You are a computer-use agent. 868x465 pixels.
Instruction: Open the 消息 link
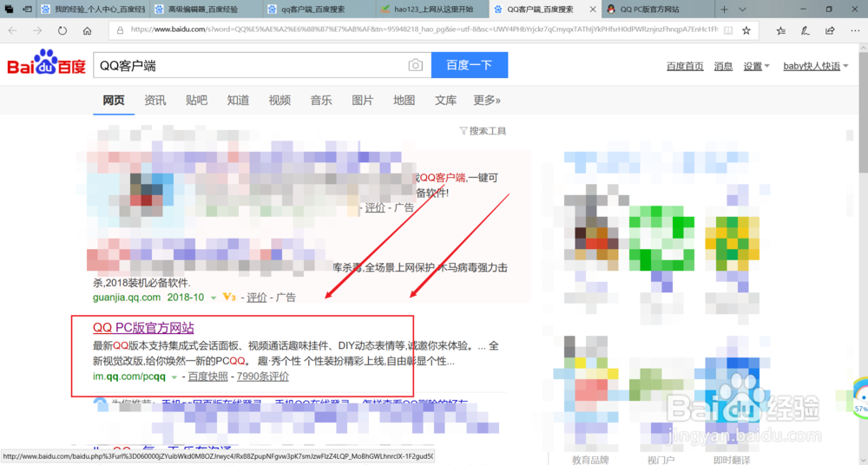pos(723,66)
